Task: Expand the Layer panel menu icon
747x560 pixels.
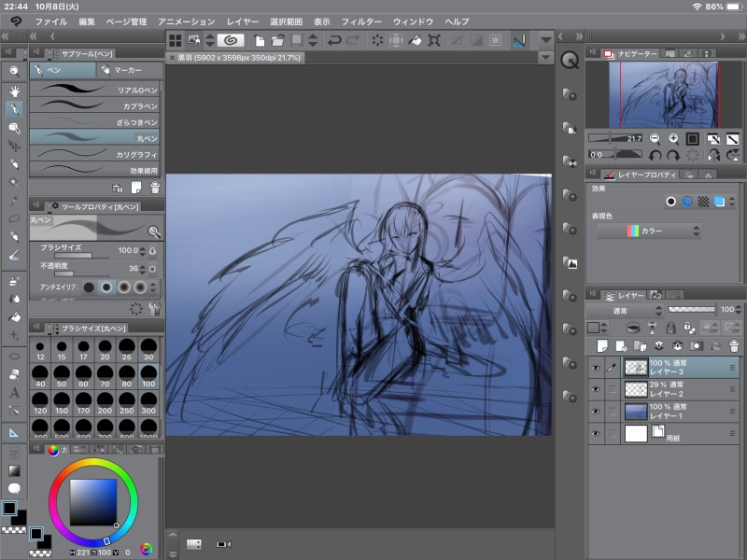Action: click(593, 294)
